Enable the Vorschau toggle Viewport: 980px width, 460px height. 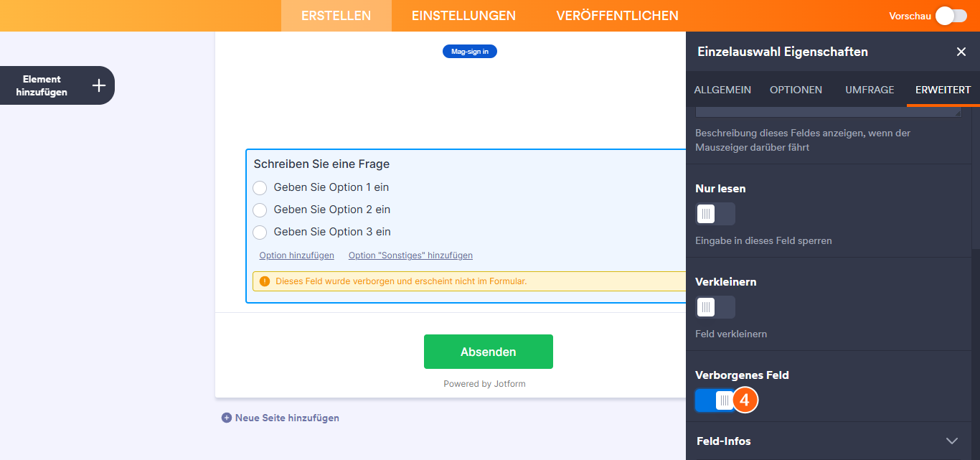(951, 15)
